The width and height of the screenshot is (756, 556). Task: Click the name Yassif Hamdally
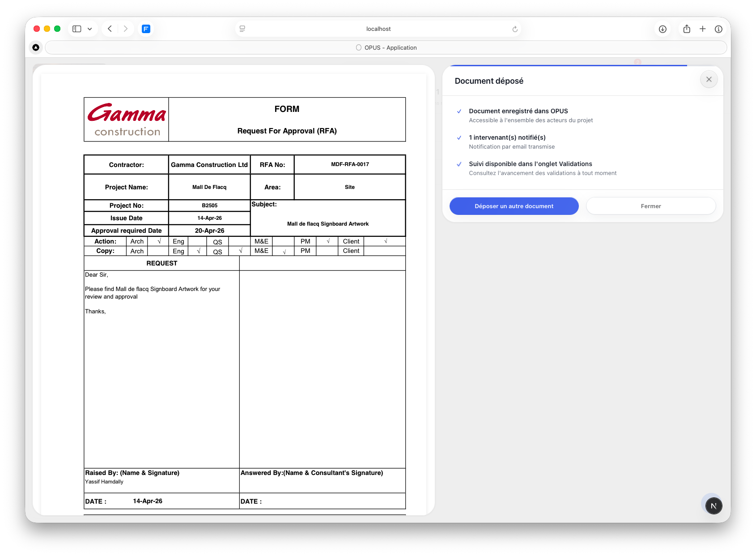104,482
